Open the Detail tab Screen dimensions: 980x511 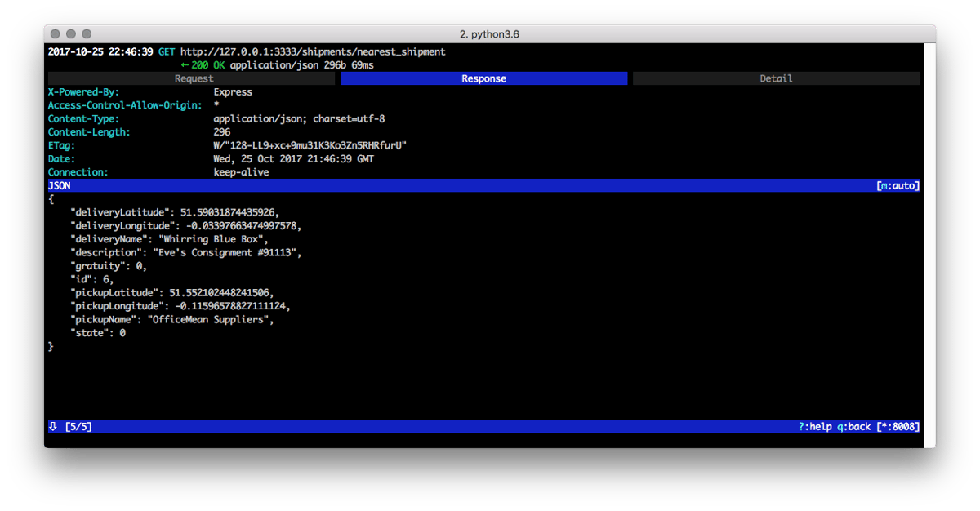[x=775, y=78]
